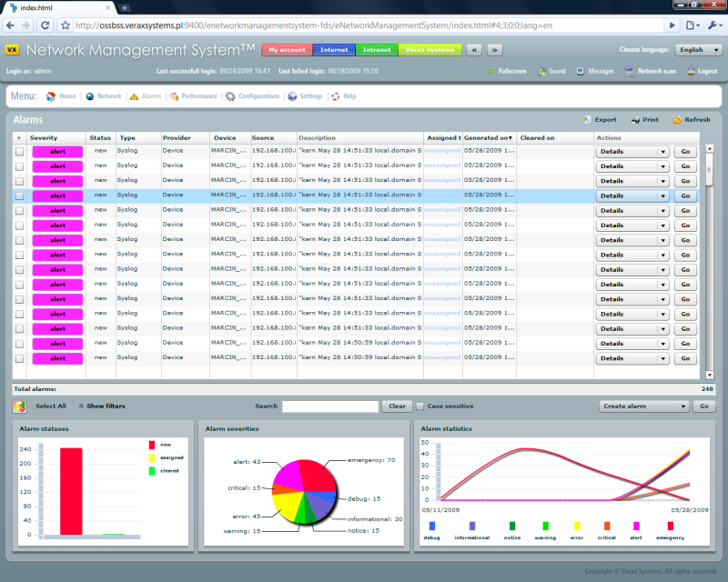Click the browser forward arrow
This screenshot has height=582, width=728.
click(x=26, y=25)
